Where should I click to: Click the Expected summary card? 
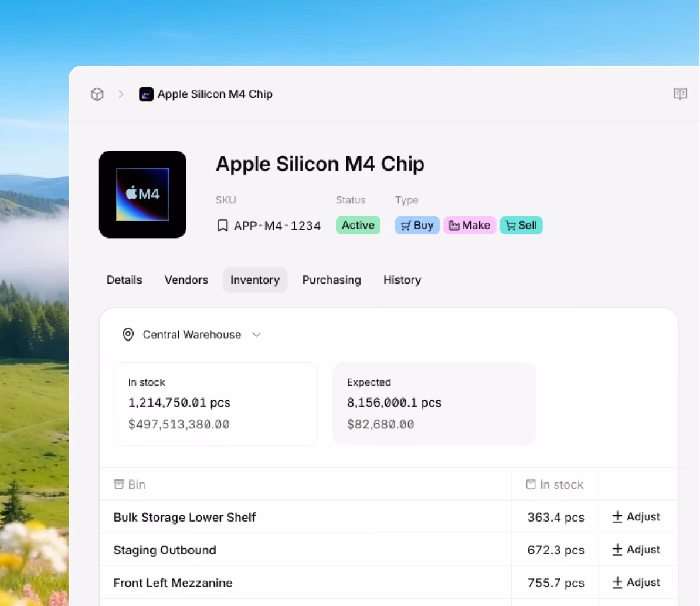point(434,404)
